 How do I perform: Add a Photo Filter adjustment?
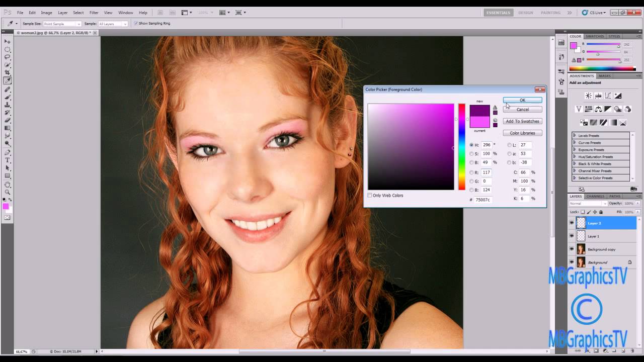[618, 109]
